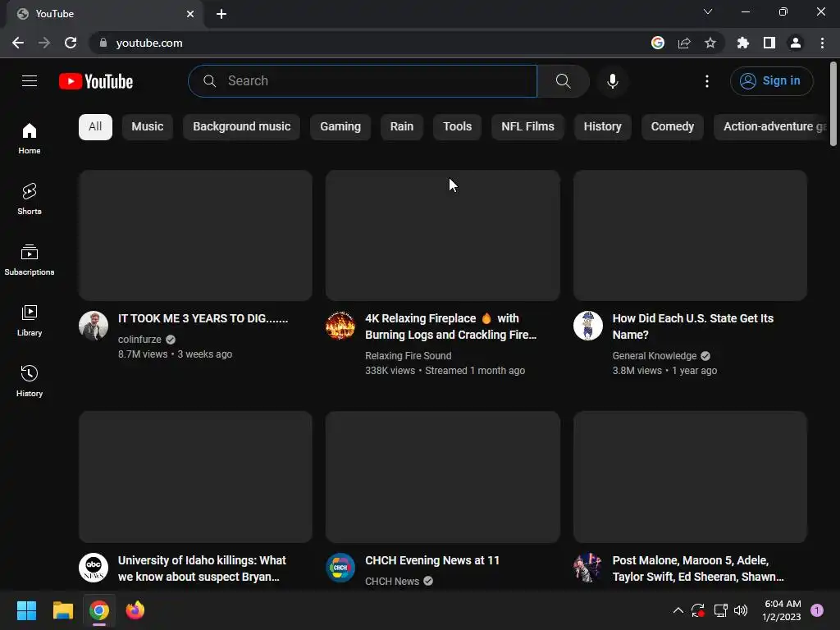Viewport: 840px width, 630px height.
Task: Select the Tools filter chip
Action: (458, 127)
